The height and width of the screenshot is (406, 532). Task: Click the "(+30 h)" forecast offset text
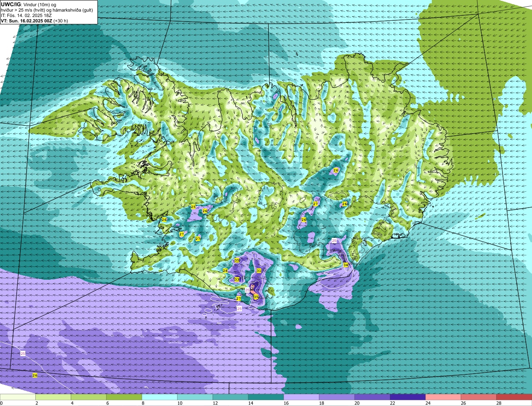click(61, 20)
